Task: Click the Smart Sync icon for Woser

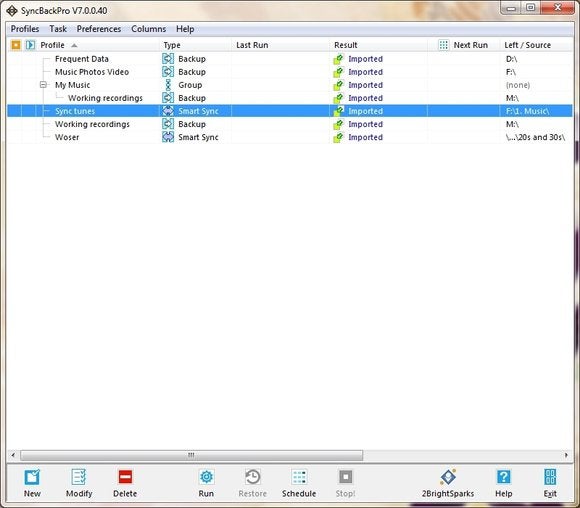Action: (168, 137)
